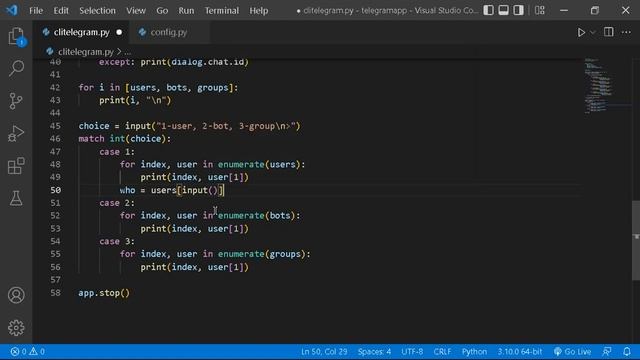Open Customize Layout icon
The image size is (640, 360).
point(540,10)
